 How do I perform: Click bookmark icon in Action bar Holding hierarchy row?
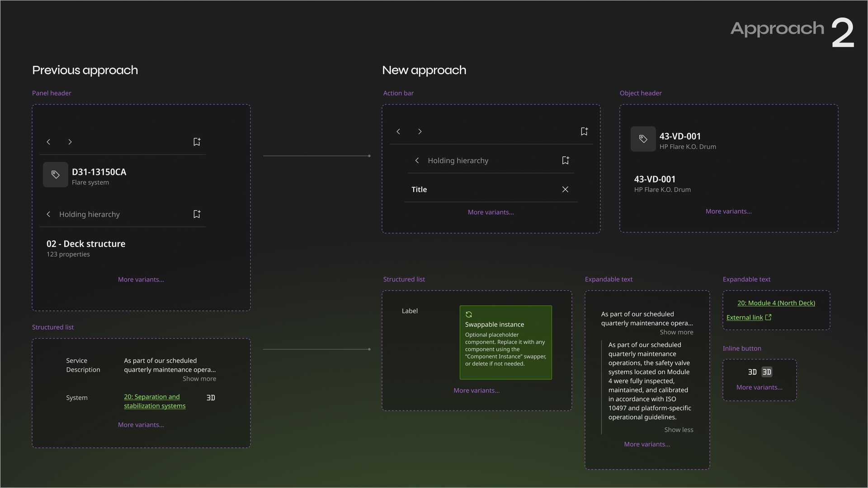click(x=565, y=160)
